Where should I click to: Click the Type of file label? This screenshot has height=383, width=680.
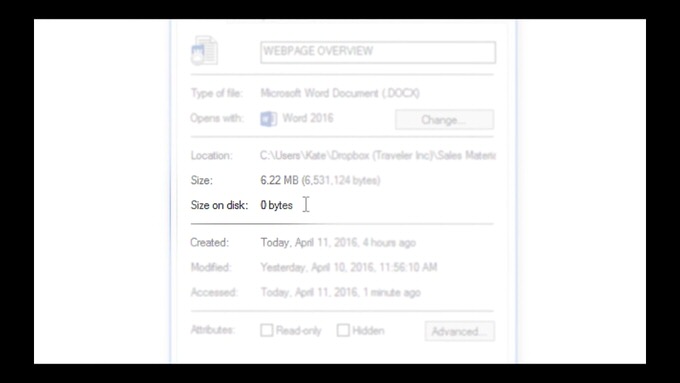(x=216, y=93)
